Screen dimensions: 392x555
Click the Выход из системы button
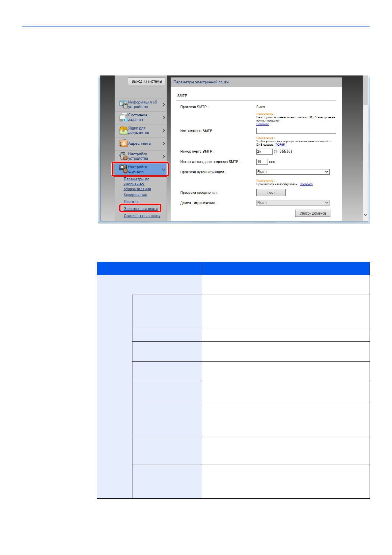147,81
